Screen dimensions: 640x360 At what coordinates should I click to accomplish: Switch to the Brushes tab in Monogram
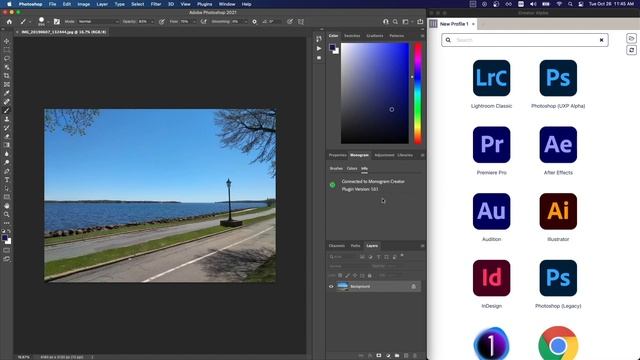pyautogui.click(x=336, y=168)
